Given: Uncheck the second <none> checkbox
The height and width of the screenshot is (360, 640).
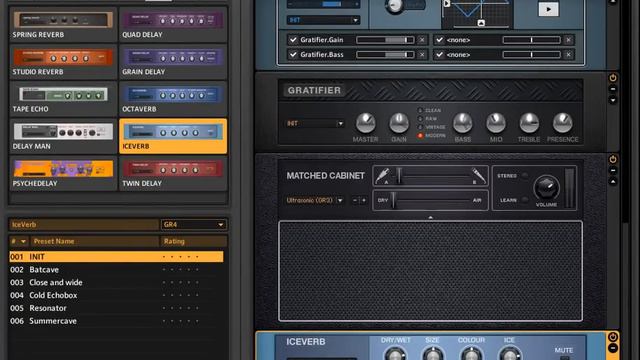Looking at the screenshot, I should [x=439, y=55].
